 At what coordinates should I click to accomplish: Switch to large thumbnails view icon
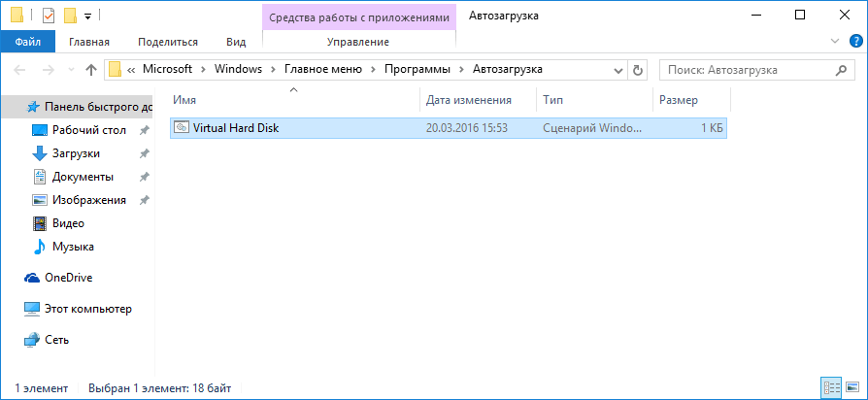851,387
